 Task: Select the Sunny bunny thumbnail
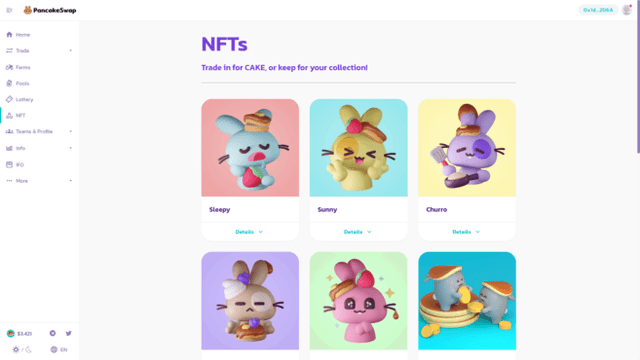[x=358, y=148]
